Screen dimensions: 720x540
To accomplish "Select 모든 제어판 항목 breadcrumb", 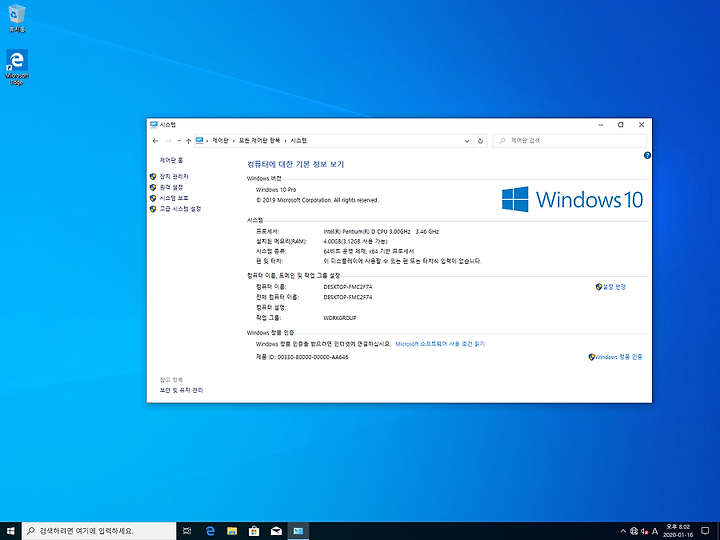I will point(259,141).
